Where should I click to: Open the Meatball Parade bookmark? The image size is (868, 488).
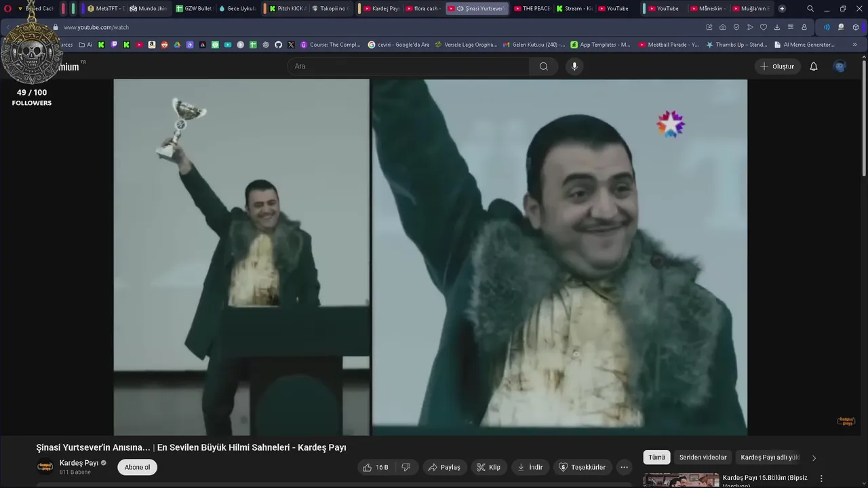point(668,45)
